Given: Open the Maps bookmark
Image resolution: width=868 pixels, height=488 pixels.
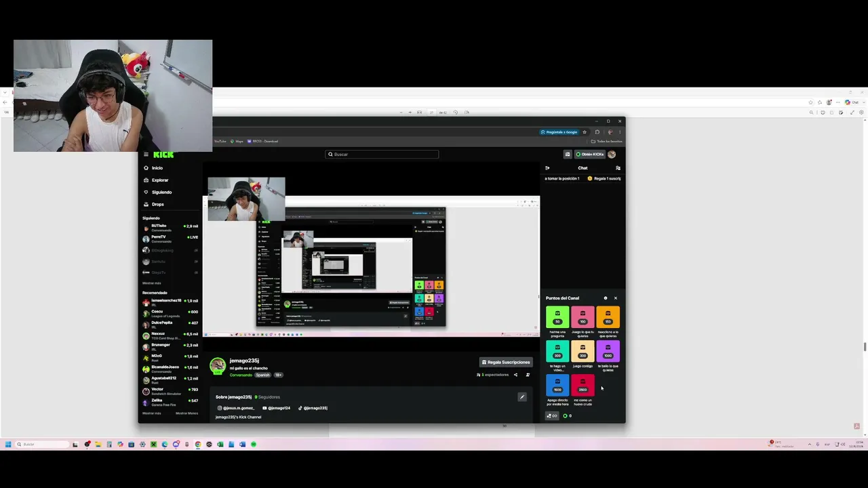Looking at the screenshot, I should [237, 142].
